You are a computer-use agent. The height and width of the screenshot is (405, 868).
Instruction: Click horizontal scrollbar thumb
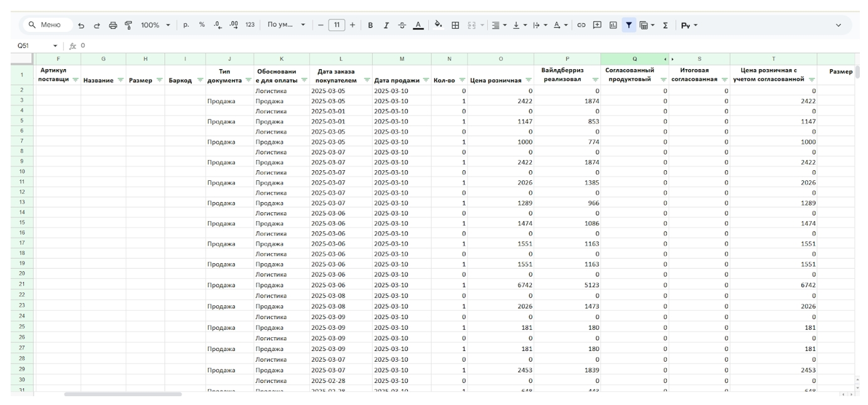[123, 394]
